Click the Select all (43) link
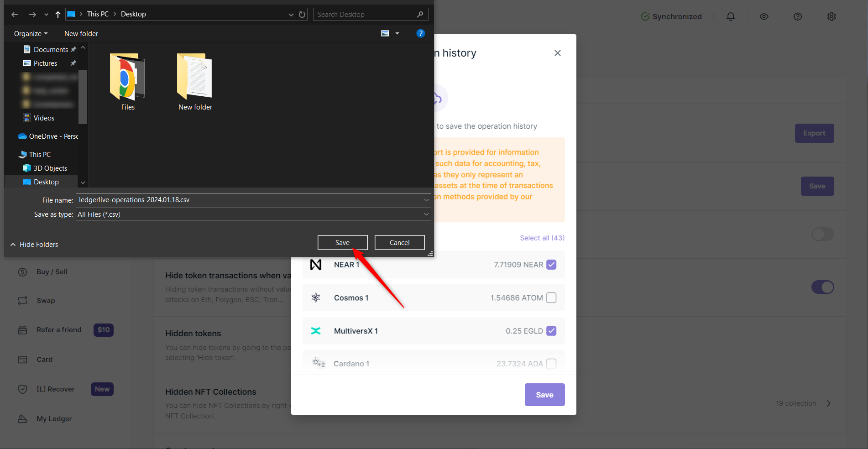This screenshot has width=868, height=449. [542, 238]
